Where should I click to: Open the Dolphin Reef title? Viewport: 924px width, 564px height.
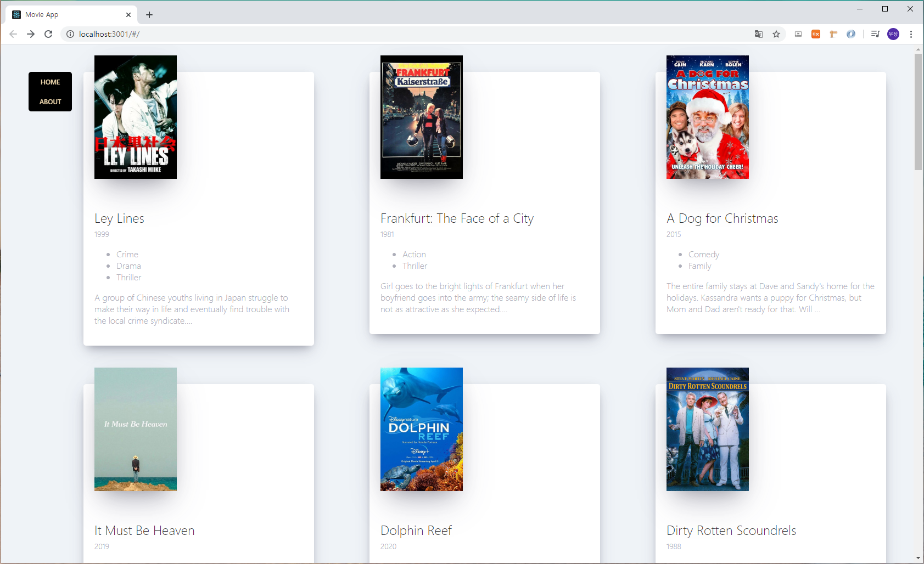pos(416,531)
